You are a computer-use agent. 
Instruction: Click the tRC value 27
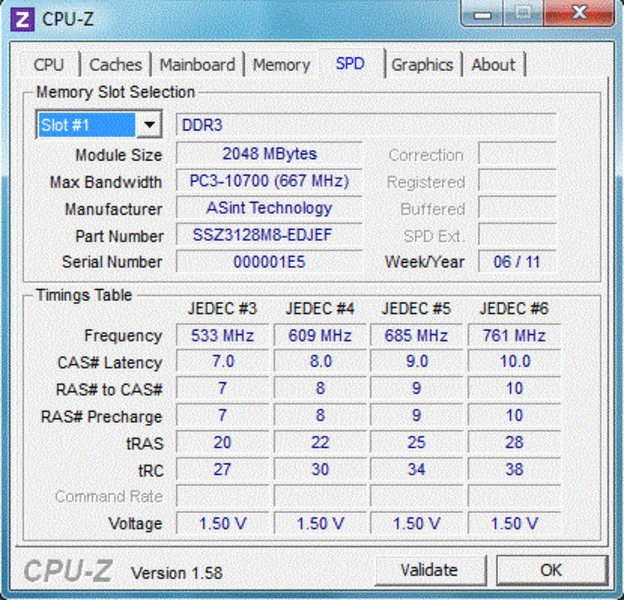(222, 469)
